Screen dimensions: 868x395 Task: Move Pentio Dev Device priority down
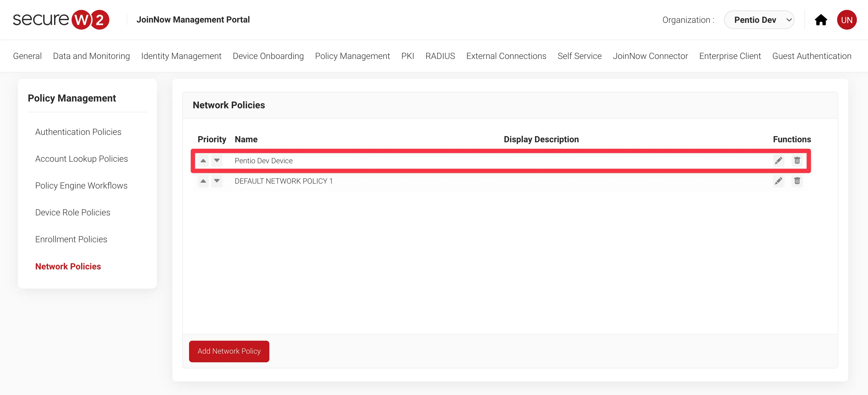217,161
